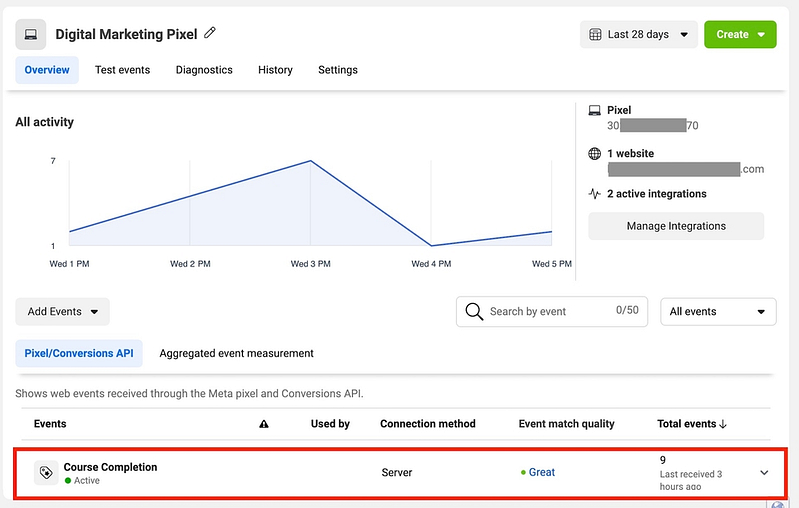The height and width of the screenshot is (508, 799).
Task: Open the All events filter dropdown
Action: [x=718, y=311]
